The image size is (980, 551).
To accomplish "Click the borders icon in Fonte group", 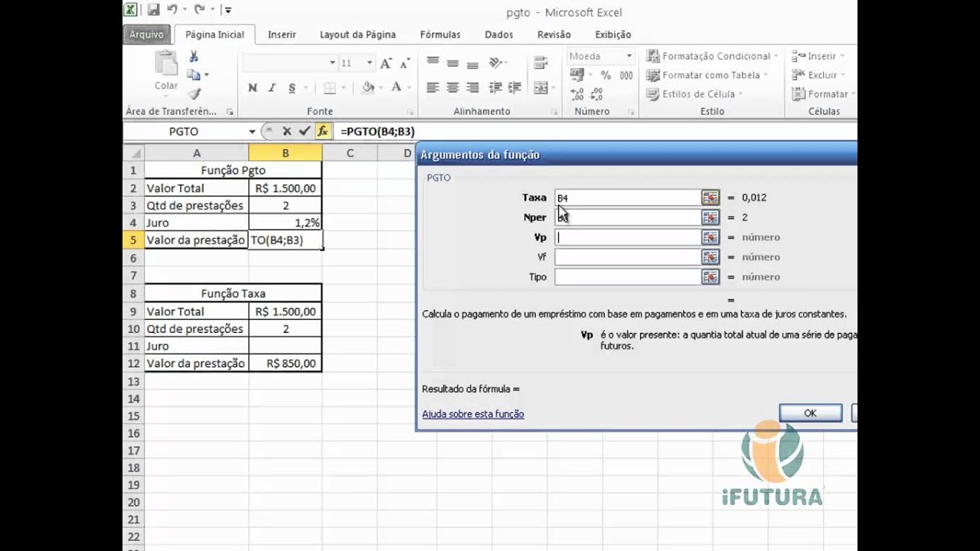I will (330, 88).
